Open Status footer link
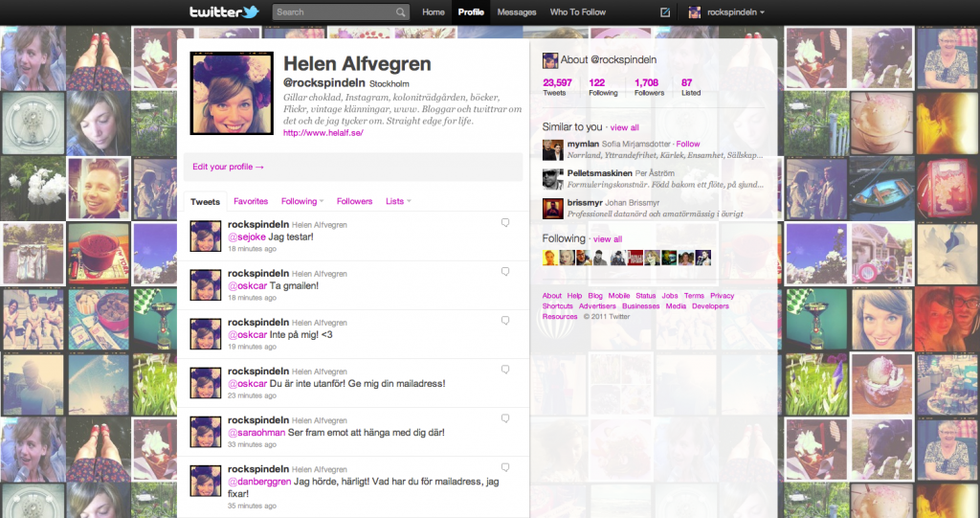 tap(646, 295)
